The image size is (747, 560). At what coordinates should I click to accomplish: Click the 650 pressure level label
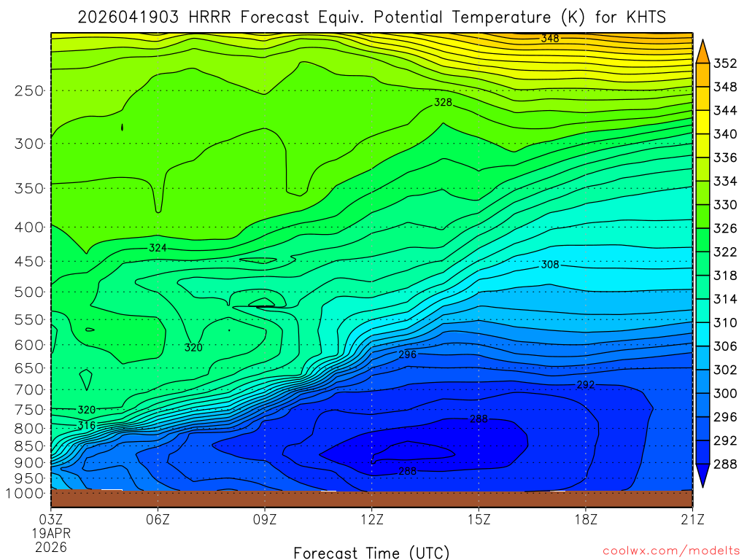(x=28, y=368)
